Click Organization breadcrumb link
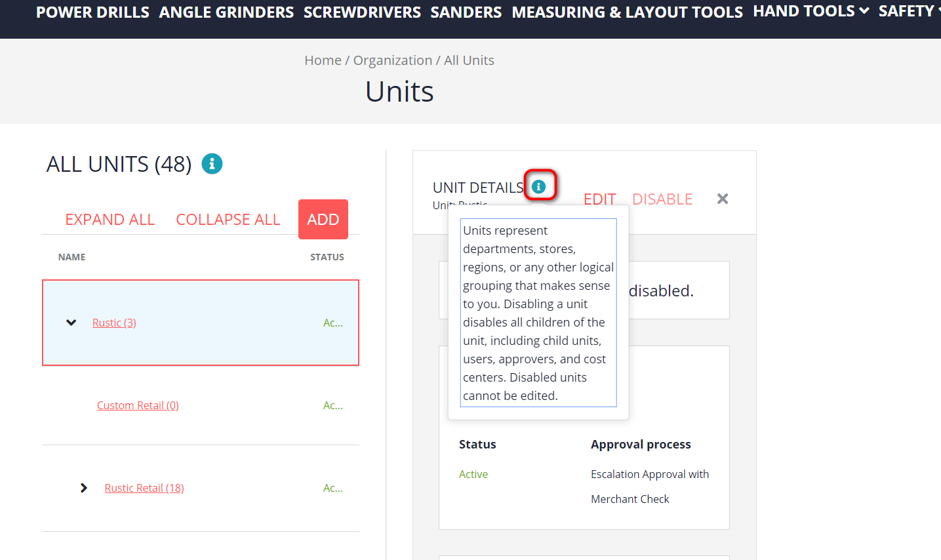The width and height of the screenshot is (941, 560). pos(393,60)
